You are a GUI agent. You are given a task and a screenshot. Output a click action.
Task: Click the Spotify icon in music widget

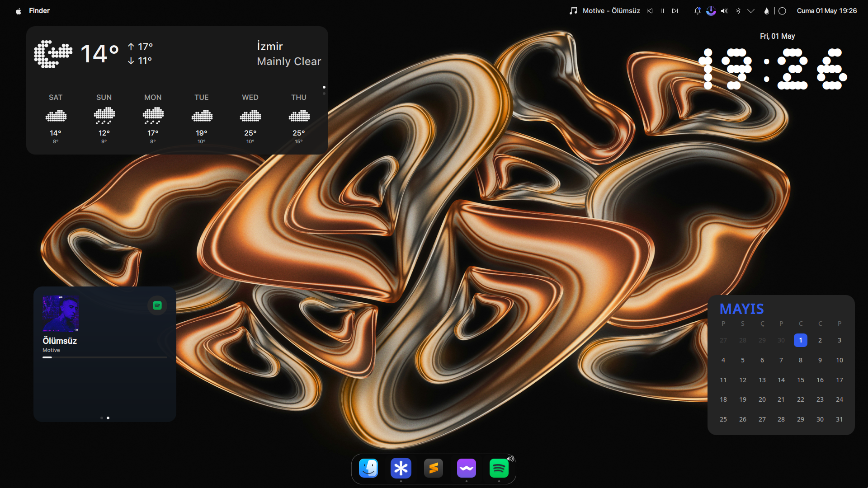tap(157, 305)
